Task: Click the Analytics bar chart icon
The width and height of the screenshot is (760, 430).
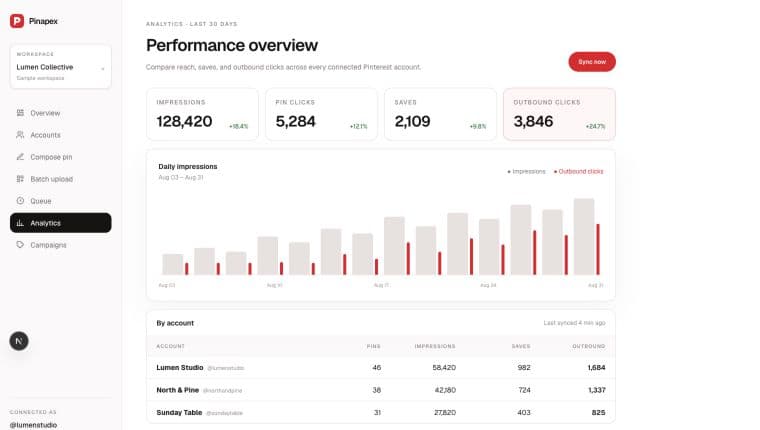Action: click(x=20, y=223)
